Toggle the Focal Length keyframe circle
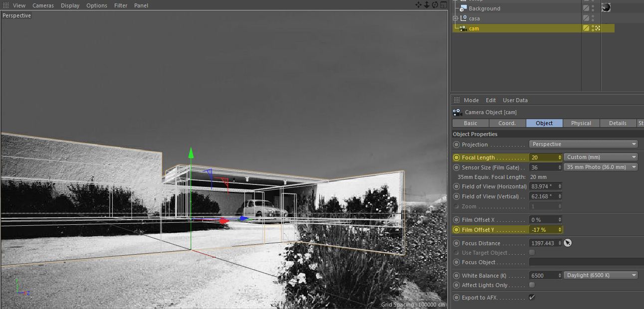The height and width of the screenshot is (309, 644). (x=456, y=157)
